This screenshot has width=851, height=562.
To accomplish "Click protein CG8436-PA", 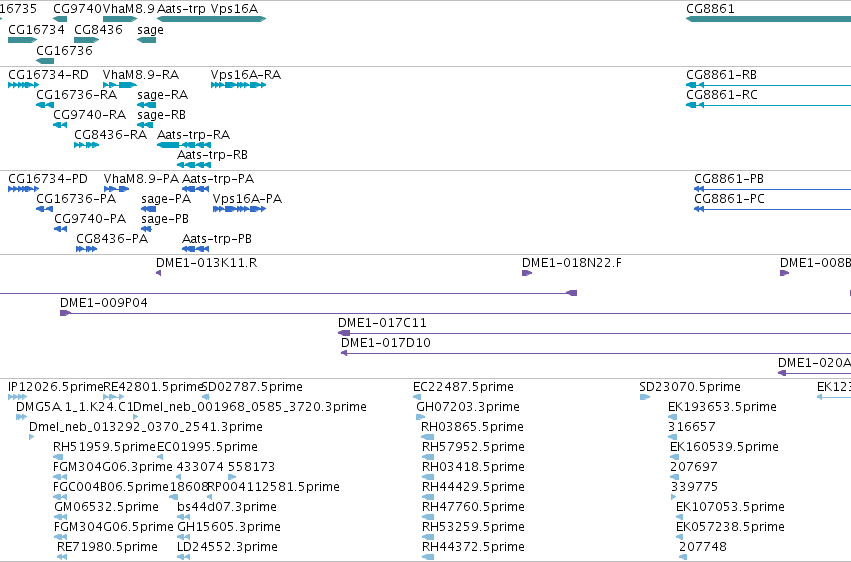I will point(86,249).
